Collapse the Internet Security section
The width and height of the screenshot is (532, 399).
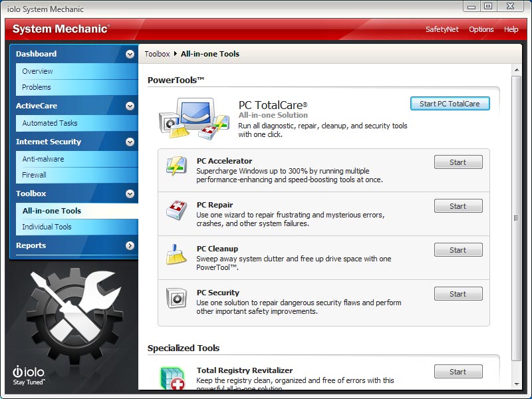click(130, 142)
